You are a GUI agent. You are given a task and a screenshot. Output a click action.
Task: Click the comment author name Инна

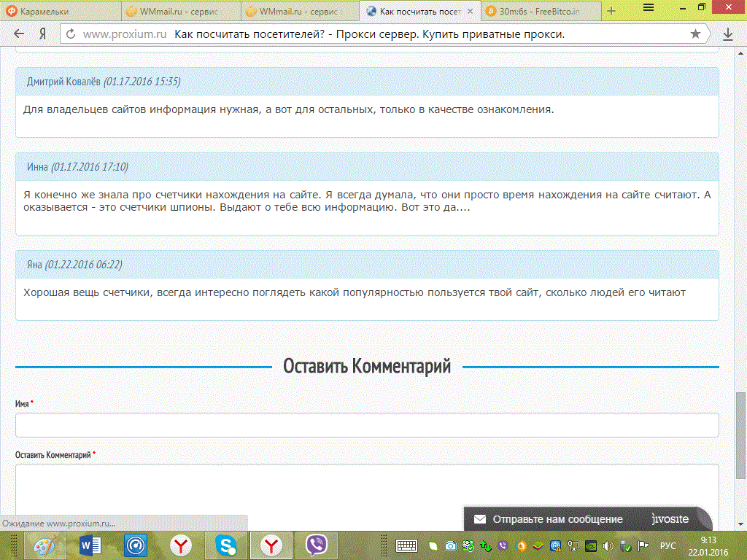pyautogui.click(x=37, y=167)
